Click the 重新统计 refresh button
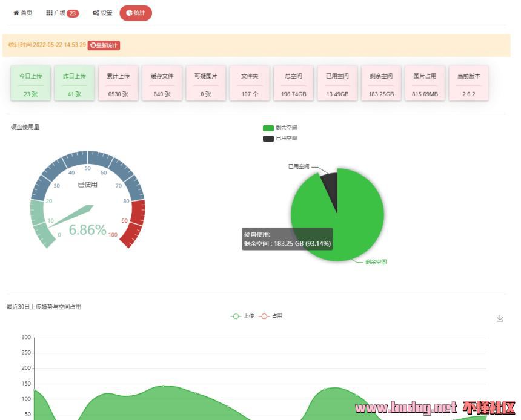Image resolution: width=521 pixels, height=420 pixels. 104,45
